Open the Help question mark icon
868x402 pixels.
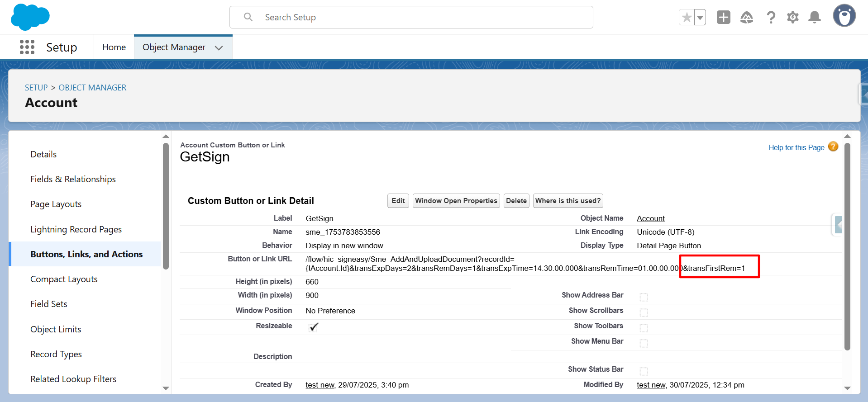(771, 17)
